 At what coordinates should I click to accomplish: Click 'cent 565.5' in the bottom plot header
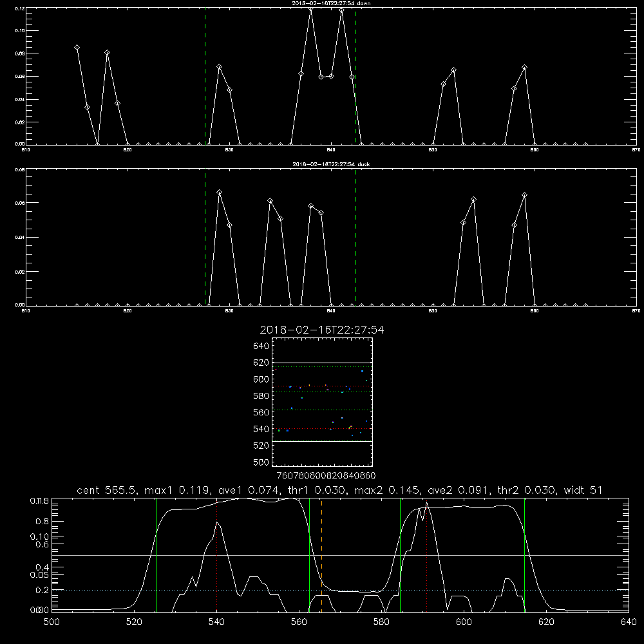coord(107,490)
